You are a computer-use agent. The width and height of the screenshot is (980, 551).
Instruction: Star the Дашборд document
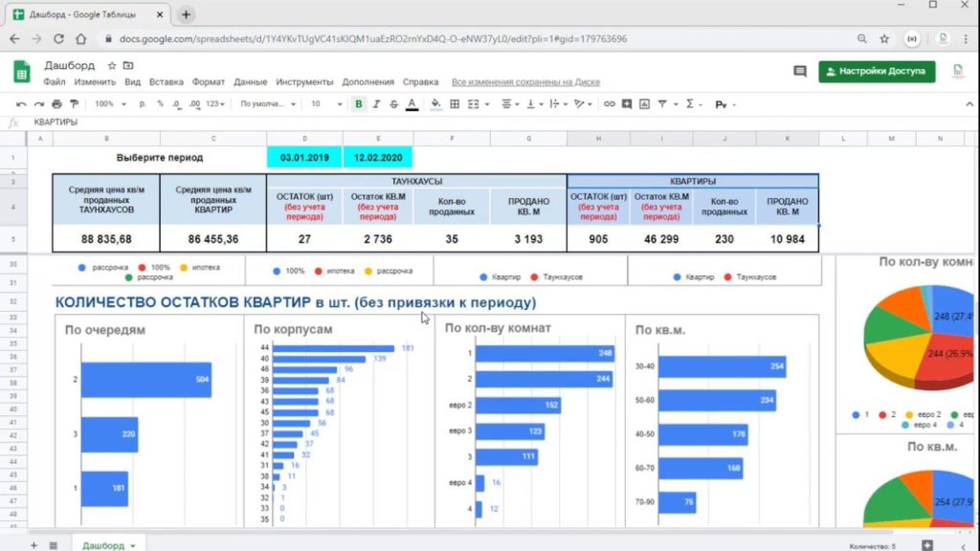[x=112, y=66]
